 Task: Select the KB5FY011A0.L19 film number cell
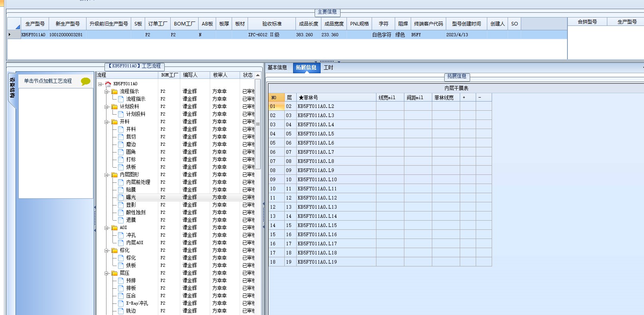[336, 262]
